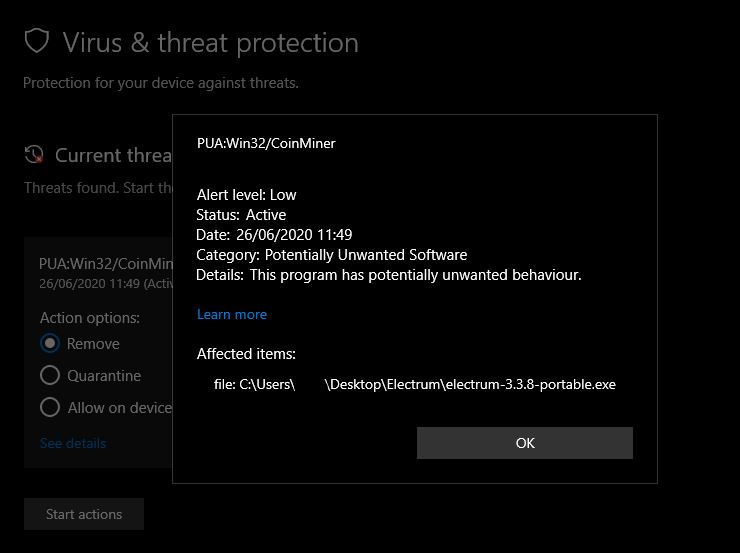The height and width of the screenshot is (553, 740).
Task: Click the Alert level: Low line
Action: 247,195
